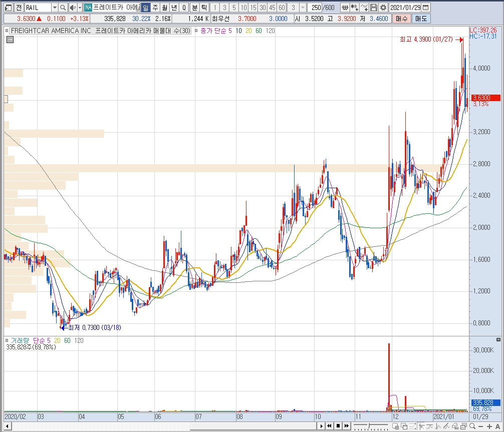
Task: Click the overlapping windows layout icon
Action: click(404, 426)
